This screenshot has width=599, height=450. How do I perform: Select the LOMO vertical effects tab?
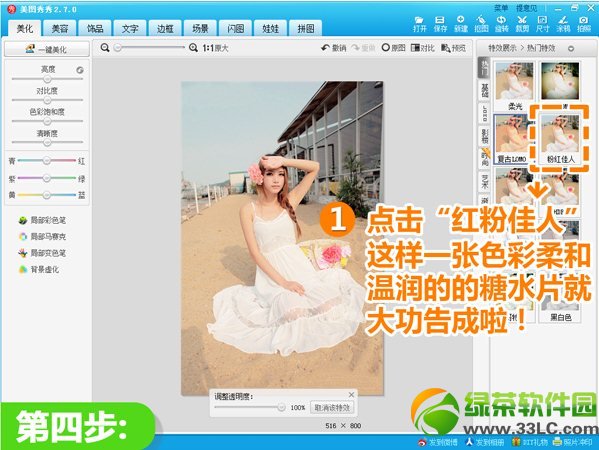[x=484, y=113]
